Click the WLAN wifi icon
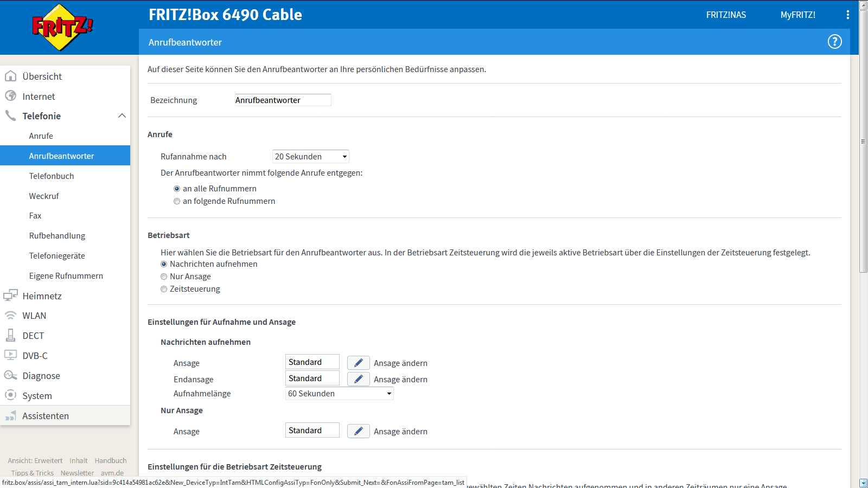This screenshot has width=868, height=488. tap(10, 315)
